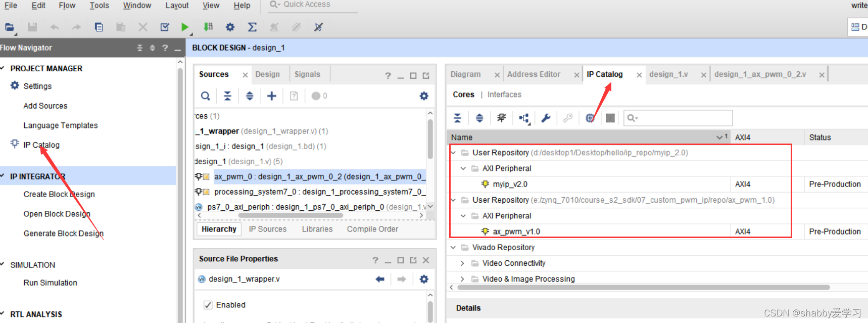This screenshot has width=868, height=323.
Task: Search sources with the magnifier icon
Action: point(205,96)
